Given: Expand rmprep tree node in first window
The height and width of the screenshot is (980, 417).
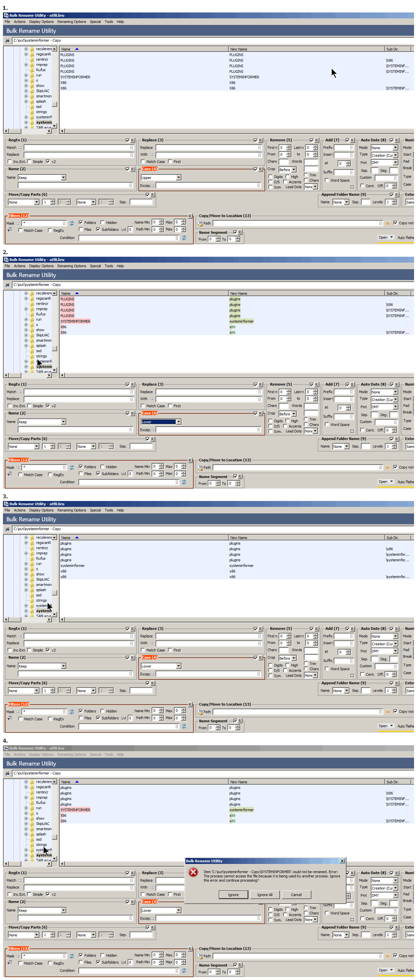Looking at the screenshot, I should [x=26, y=65].
